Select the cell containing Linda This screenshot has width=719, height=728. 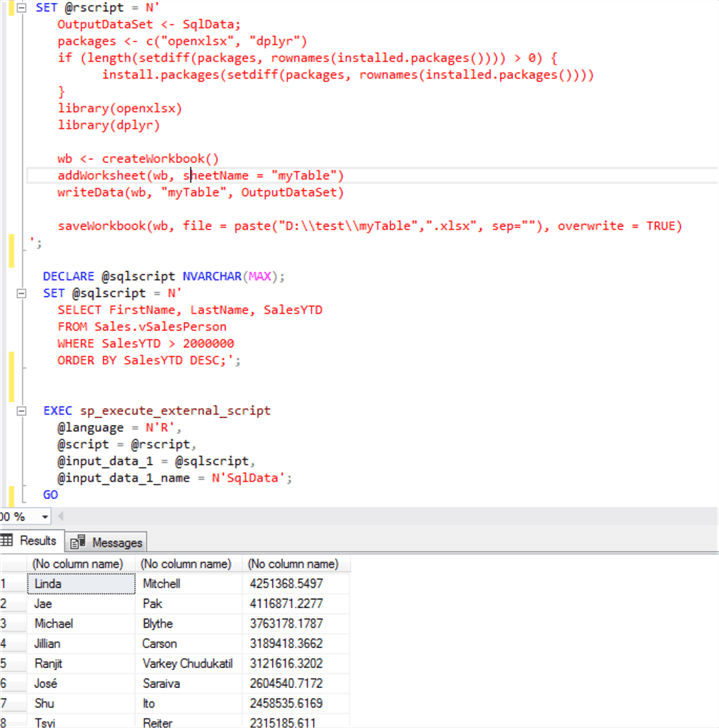point(81,584)
